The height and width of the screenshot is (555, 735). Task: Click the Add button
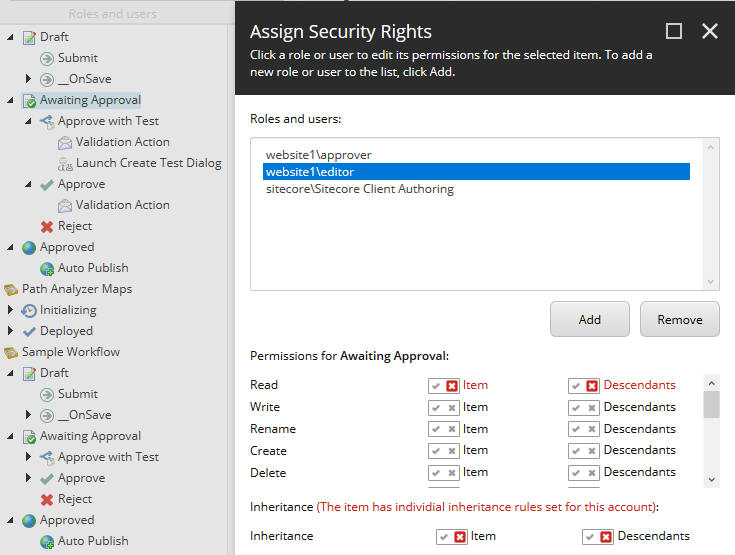[589, 320]
